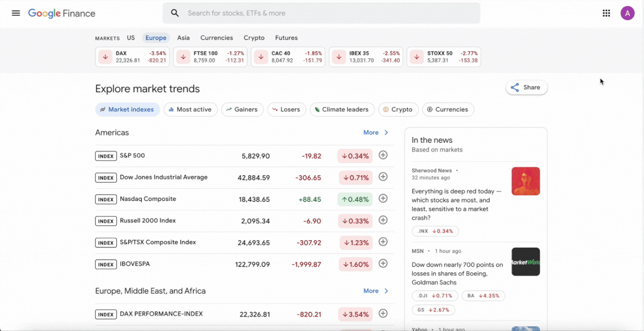The image size is (644, 331).
Task: Open the S&P/TSX Composite Index row
Action: pyautogui.click(x=244, y=242)
